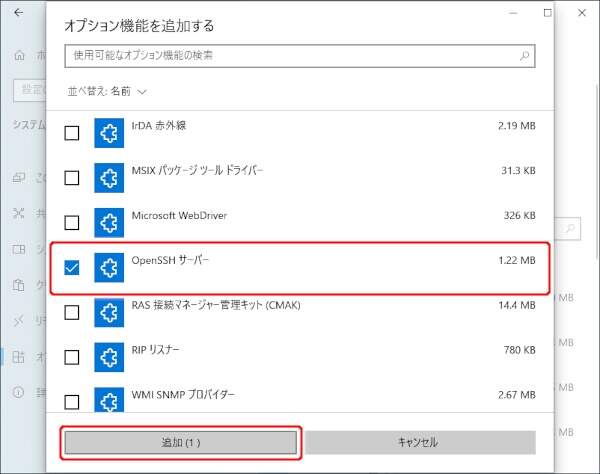This screenshot has width=600, height=474.
Task: Check the Microsoft WebDriver checkbox
Action: pos(72,223)
